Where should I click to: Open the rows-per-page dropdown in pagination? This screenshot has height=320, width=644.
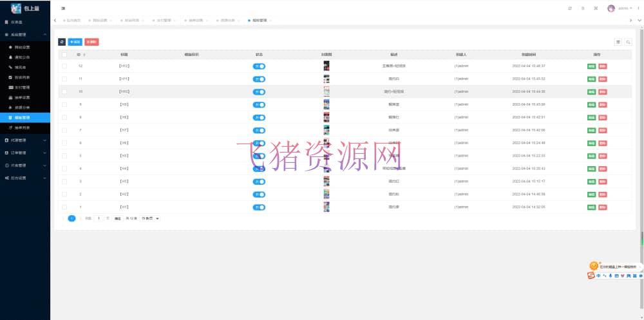pos(150,218)
